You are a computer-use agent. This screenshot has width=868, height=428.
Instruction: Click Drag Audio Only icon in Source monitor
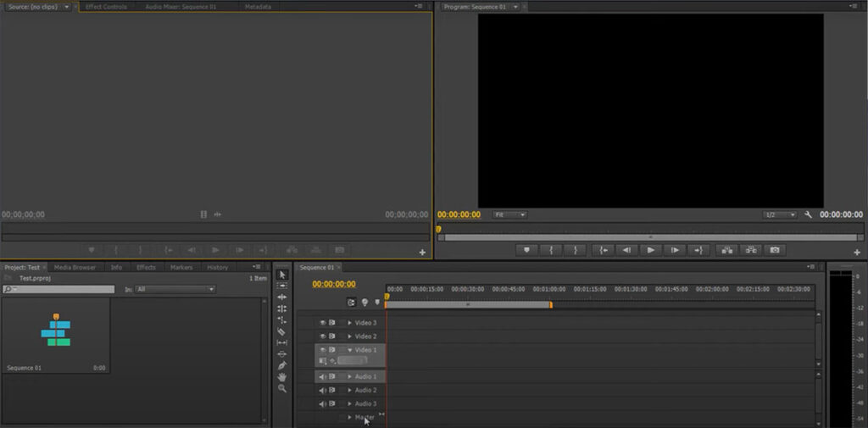tap(218, 214)
